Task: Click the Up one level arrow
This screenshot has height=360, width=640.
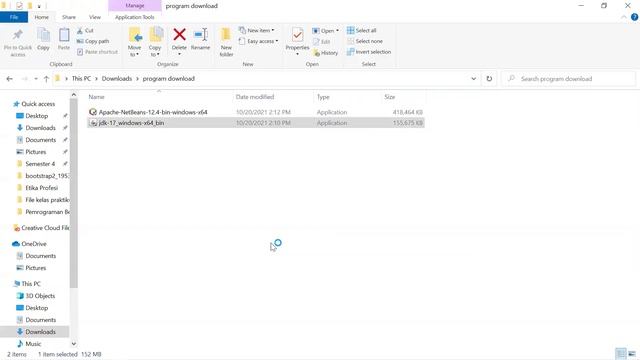Action: tap(46, 79)
